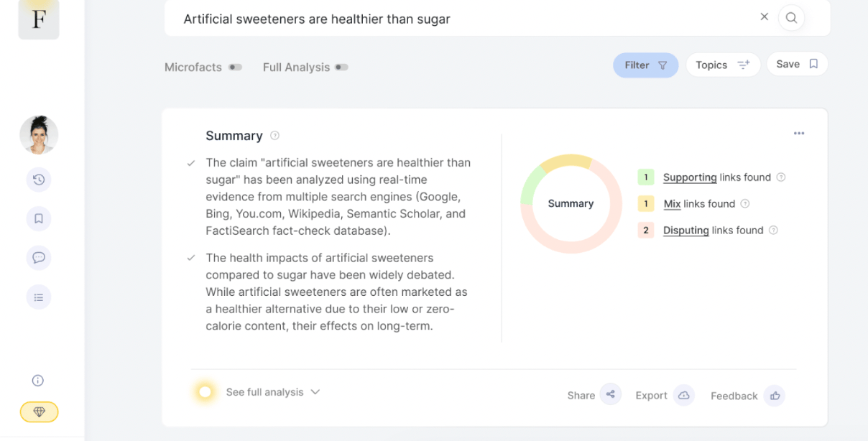Open the Topics dropdown
This screenshot has width=868, height=441.
[x=722, y=65]
